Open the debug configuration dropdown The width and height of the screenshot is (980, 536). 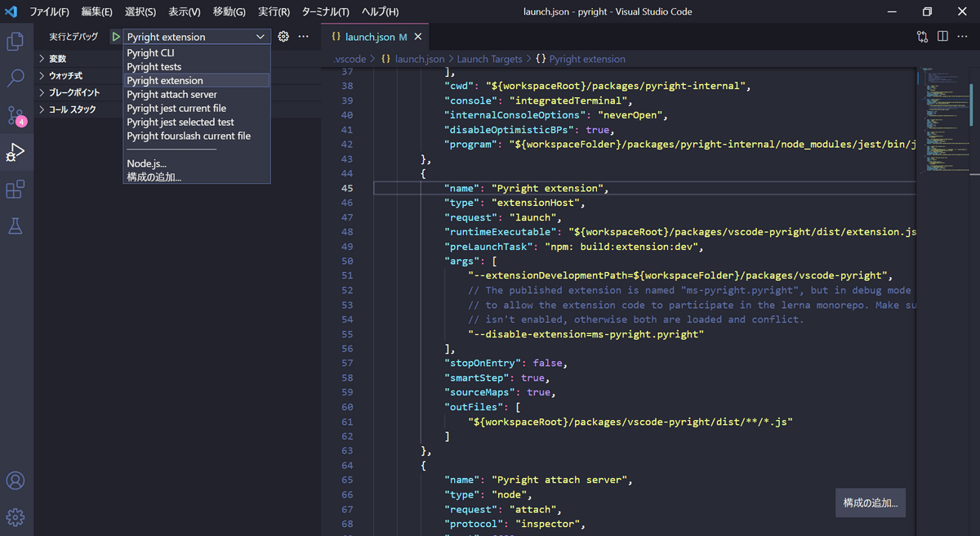pyautogui.click(x=196, y=37)
